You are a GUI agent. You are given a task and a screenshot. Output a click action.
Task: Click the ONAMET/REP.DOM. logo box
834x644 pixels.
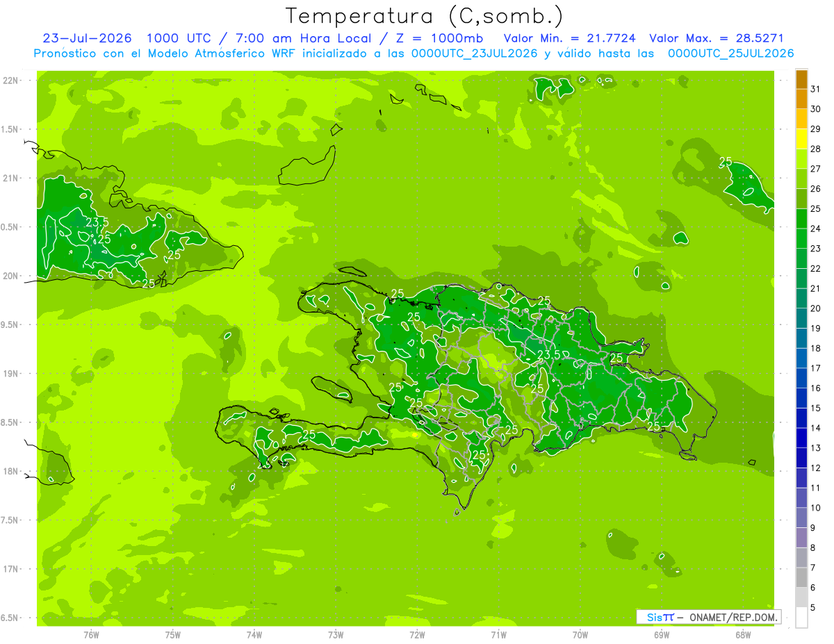click(708, 617)
